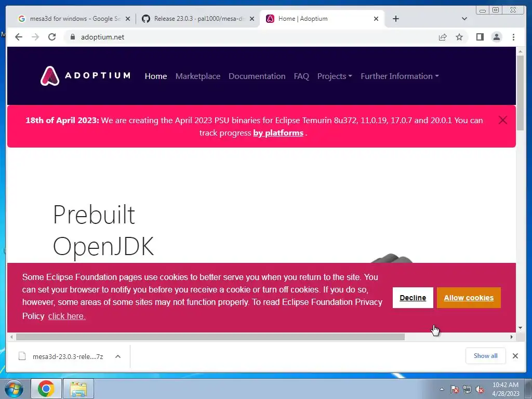Open the tab search chevron

(x=464, y=19)
